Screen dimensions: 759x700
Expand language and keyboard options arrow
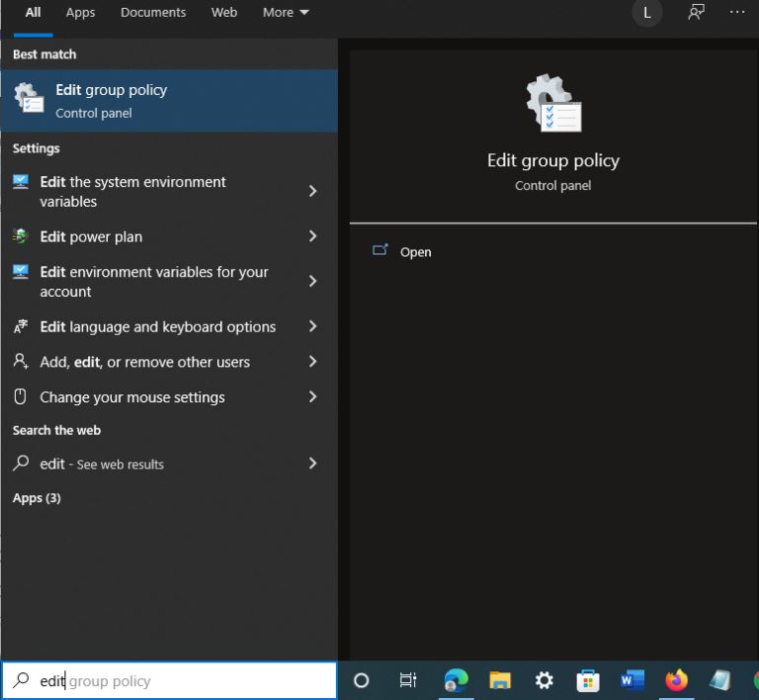click(312, 326)
